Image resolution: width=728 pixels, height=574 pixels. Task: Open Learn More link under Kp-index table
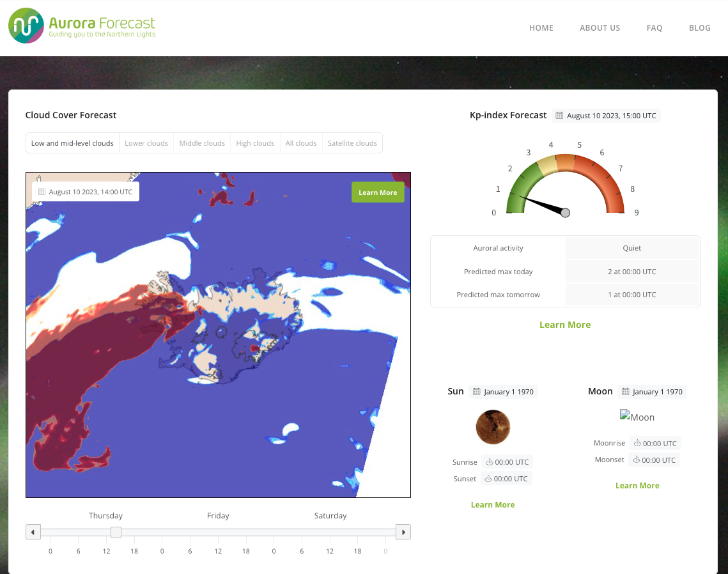[565, 325]
